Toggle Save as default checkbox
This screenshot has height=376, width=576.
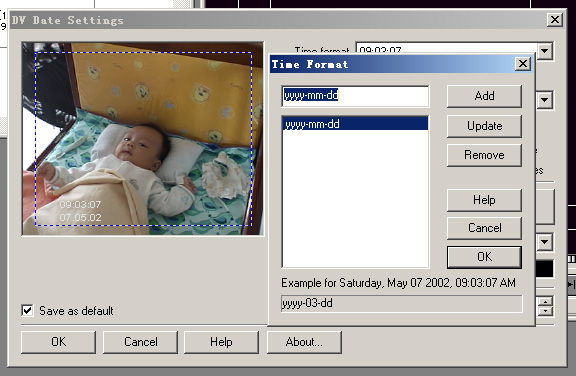tap(28, 311)
